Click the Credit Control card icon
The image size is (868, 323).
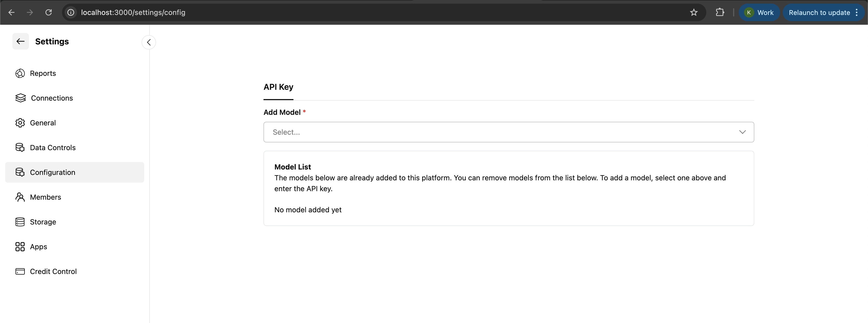click(20, 271)
